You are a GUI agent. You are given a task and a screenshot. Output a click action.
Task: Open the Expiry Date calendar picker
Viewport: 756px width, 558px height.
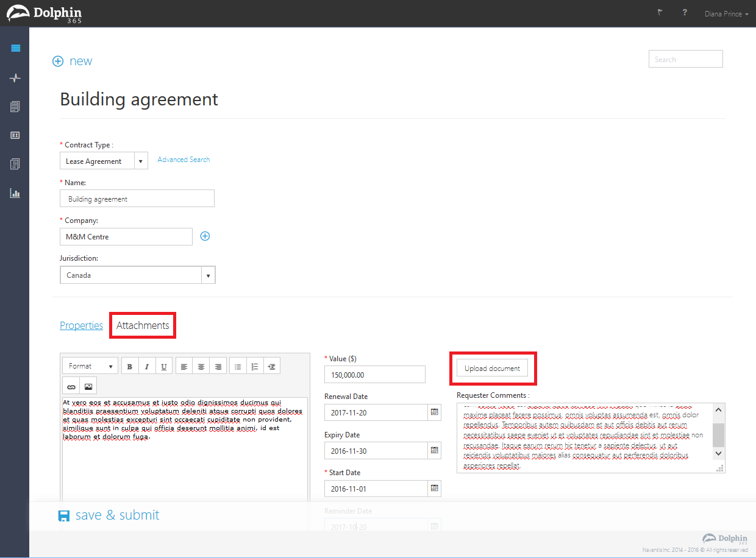click(x=435, y=451)
